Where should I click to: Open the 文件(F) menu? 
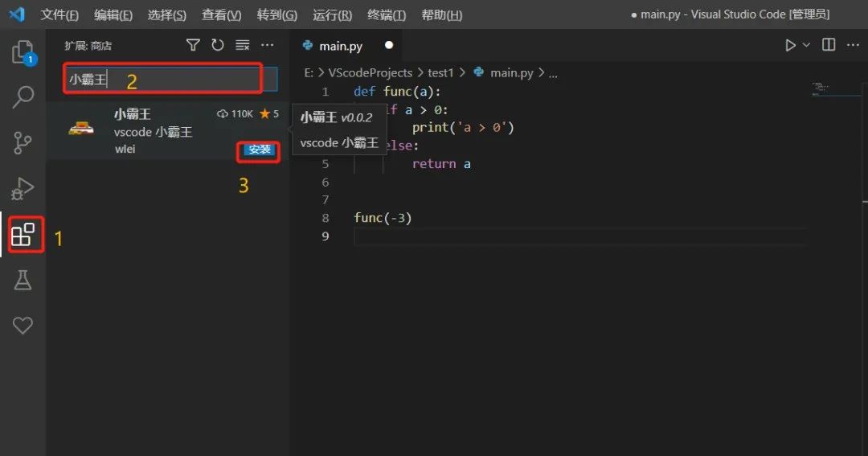59,15
